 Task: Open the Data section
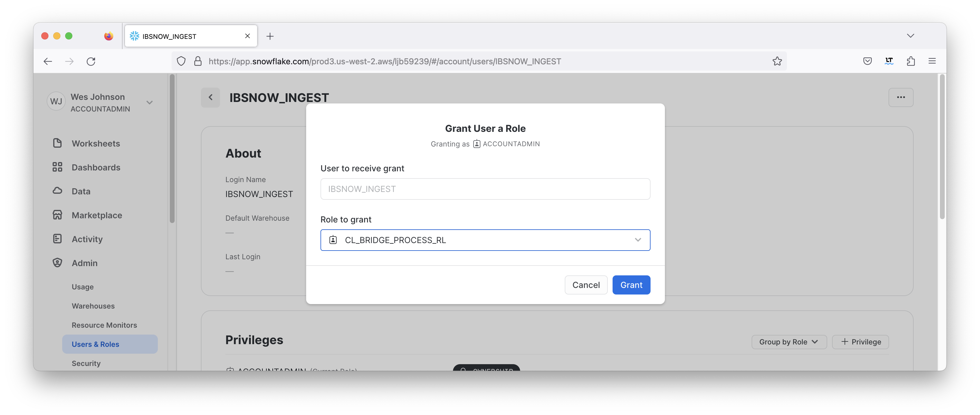point(81,191)
